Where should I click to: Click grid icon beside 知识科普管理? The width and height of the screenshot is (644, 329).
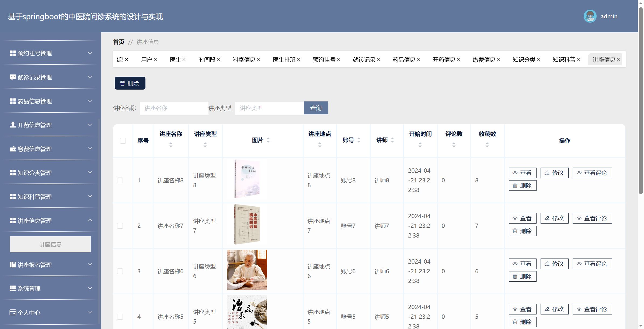coord(13,197)
